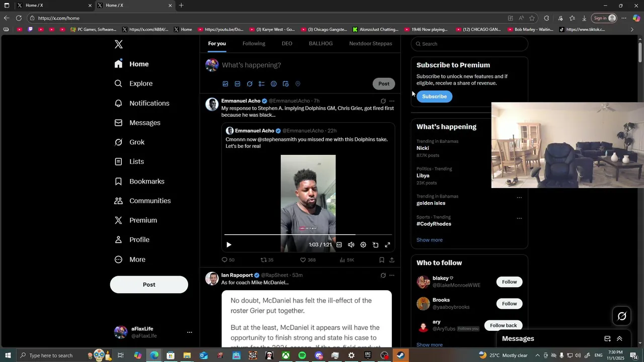
Task: Open the Home page from the sidebar
Action: click(132, 64)
